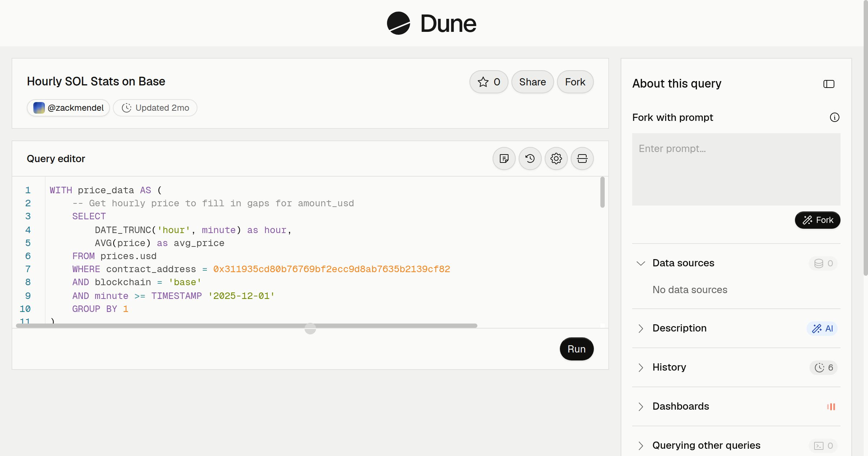
Task: Click the 'GROUP BY 1' code line
Action: (x=100, y=309)
